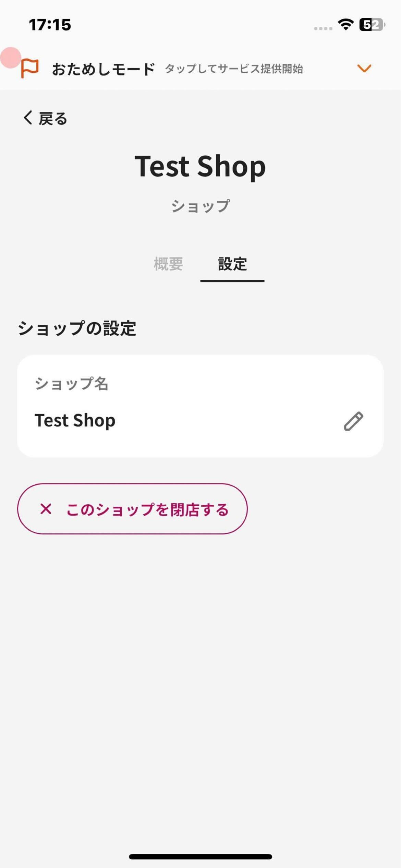The height and width of the screenshot is (868, 401).
Task: Select the 設定 tab
Action: [x=232, y=264]
